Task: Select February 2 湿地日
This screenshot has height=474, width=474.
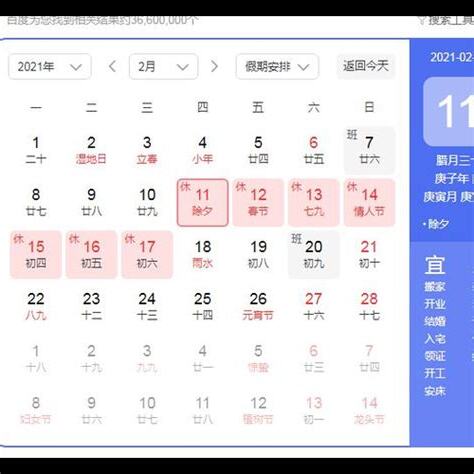Action: [x=91, y=150]
